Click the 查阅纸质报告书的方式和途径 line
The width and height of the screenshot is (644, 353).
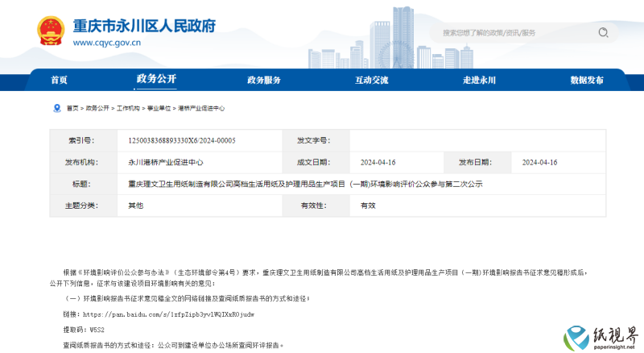pyautogui.click(x=173, y=345)
